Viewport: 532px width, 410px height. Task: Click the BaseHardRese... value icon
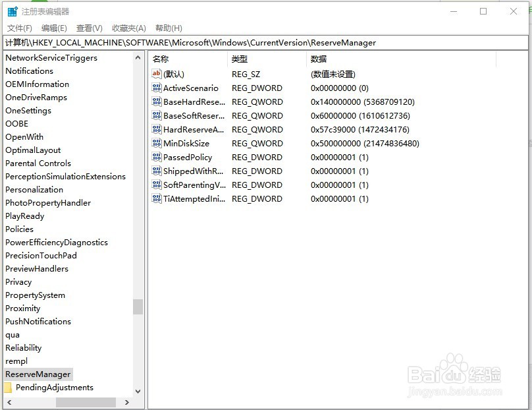coord(157,102)
